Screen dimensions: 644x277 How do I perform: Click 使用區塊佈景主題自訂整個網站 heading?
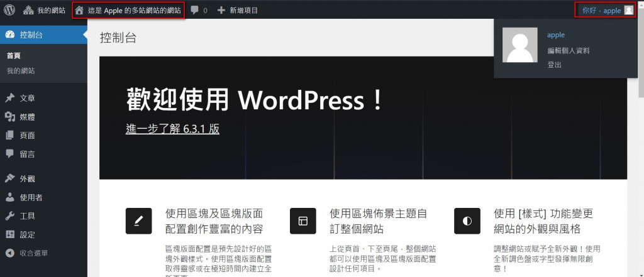coord(378,221)
